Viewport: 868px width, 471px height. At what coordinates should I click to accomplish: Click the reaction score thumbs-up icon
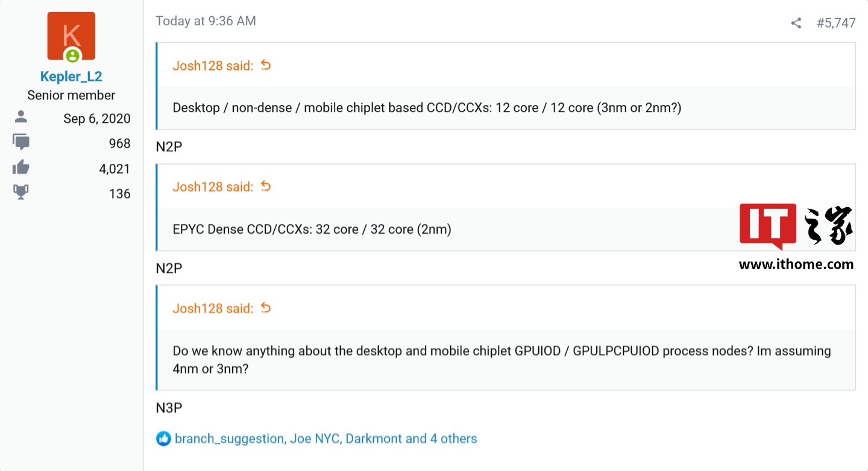tap(20, 168)
